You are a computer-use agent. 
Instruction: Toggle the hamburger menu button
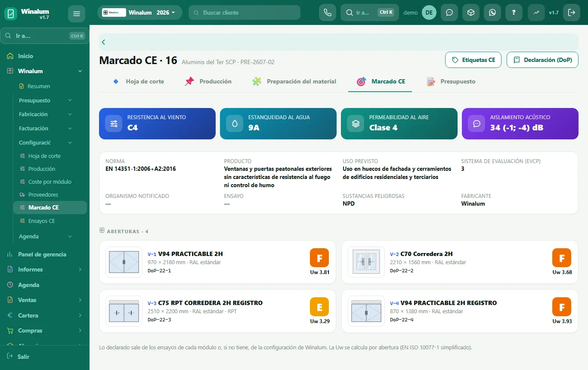[77, 14]
